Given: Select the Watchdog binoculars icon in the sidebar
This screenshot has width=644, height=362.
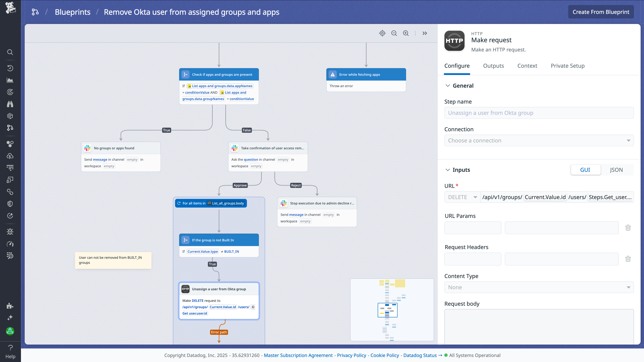Looking at the screenshot, I should pyautogui.click(x=10, y=104).
